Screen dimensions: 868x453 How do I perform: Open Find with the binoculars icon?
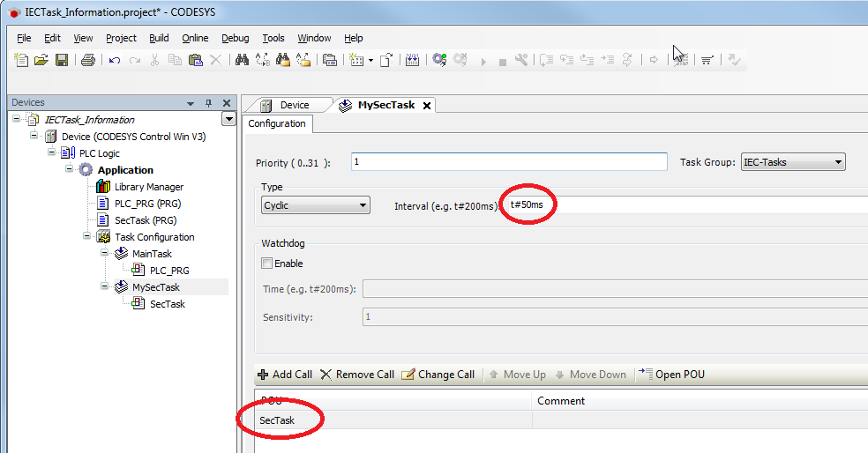click(242, 60)
